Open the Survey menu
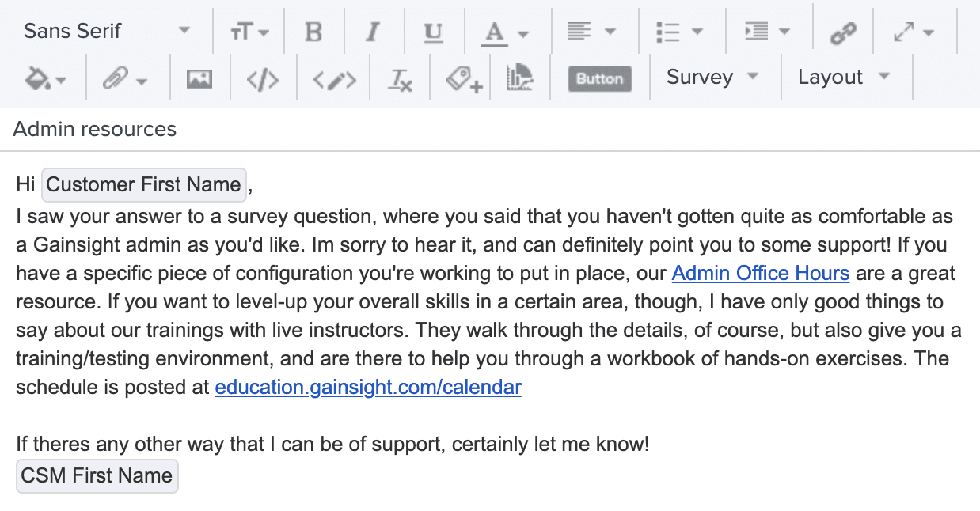This screenshot has width=980, height=511. 712,77
